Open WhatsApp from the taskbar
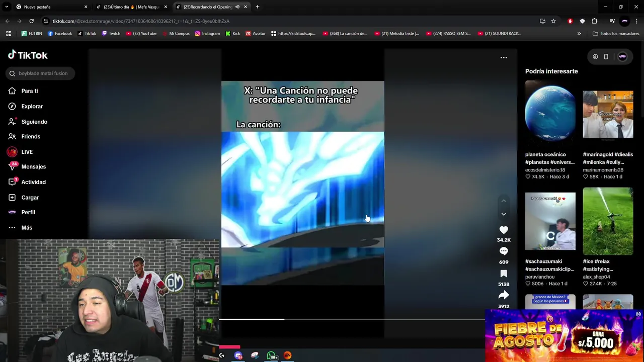 (x=271, y=355)
